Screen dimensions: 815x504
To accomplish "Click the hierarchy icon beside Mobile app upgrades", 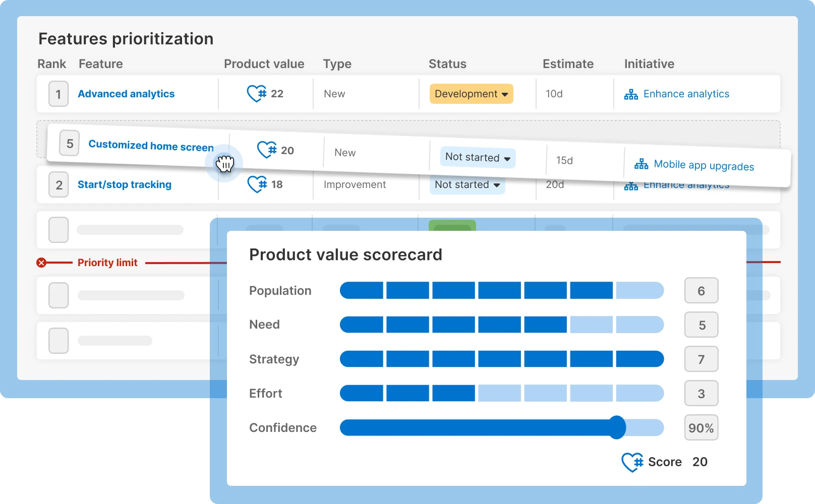I will [x=641, y=164].
